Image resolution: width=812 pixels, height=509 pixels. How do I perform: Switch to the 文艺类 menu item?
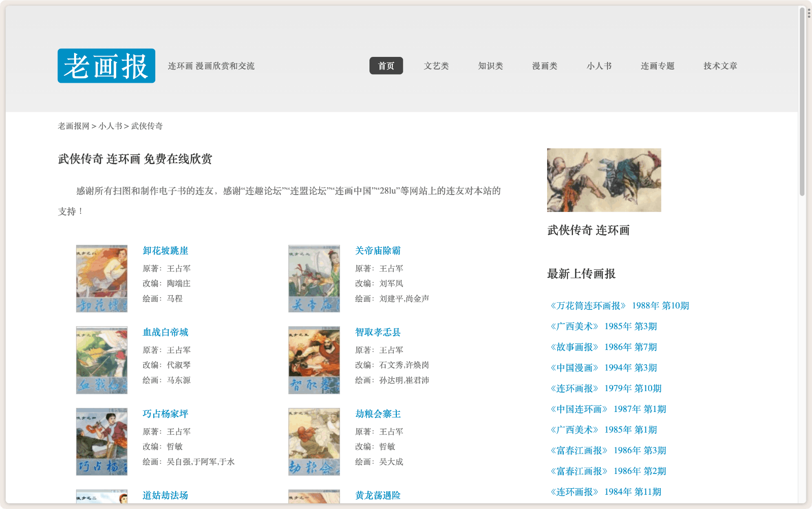click(x=436, y=66)
